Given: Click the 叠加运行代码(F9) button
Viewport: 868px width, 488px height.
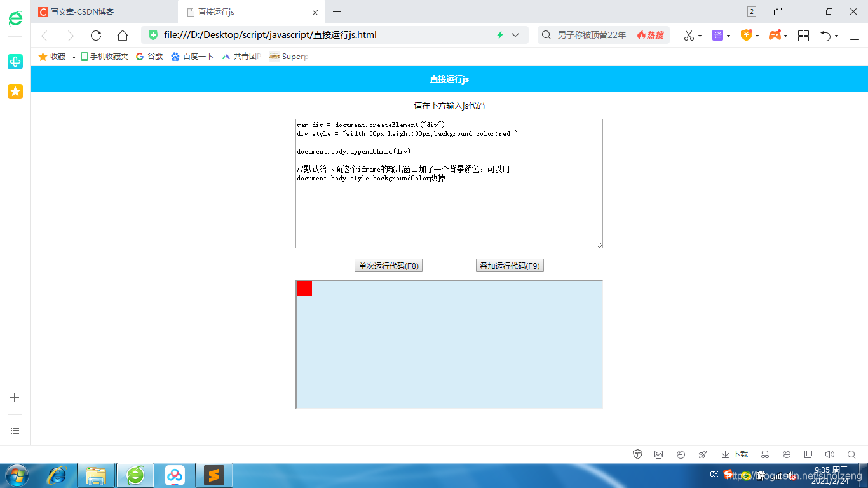Looking at the screenshot, I should click(510, 266).
